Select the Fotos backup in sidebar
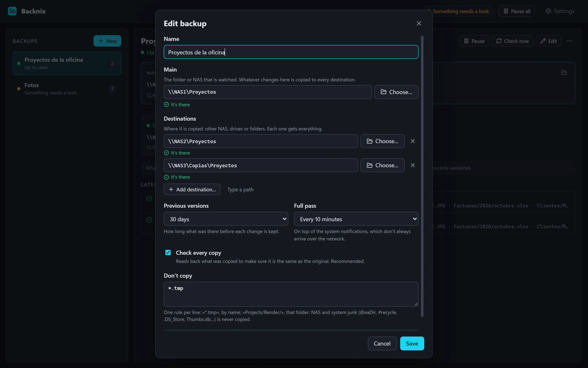 (x=67, y=89)
